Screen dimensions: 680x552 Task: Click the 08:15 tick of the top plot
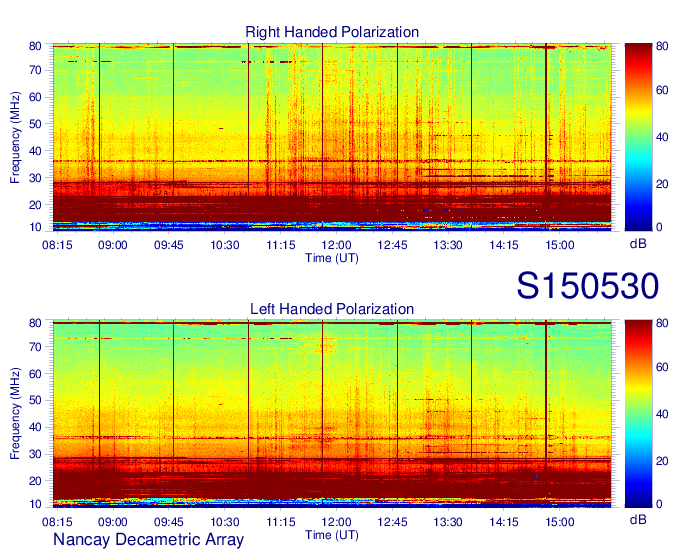(x=57, y=245)
